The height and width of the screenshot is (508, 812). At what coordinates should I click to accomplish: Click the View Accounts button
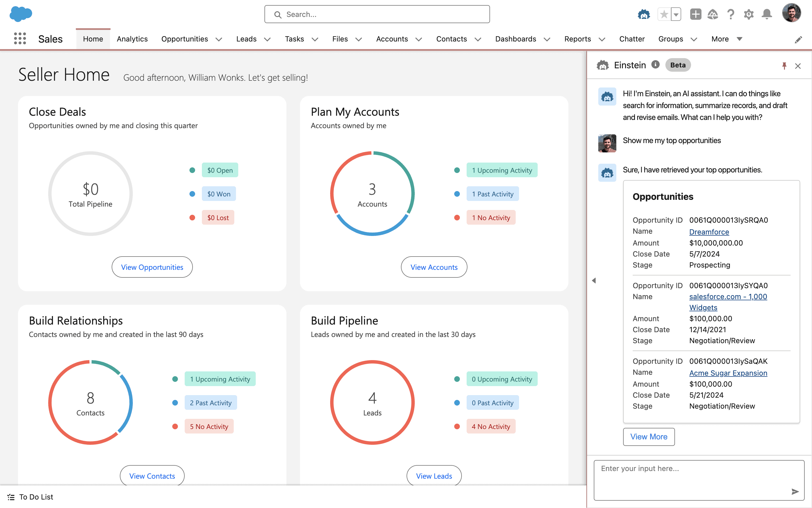click(434, 267)
